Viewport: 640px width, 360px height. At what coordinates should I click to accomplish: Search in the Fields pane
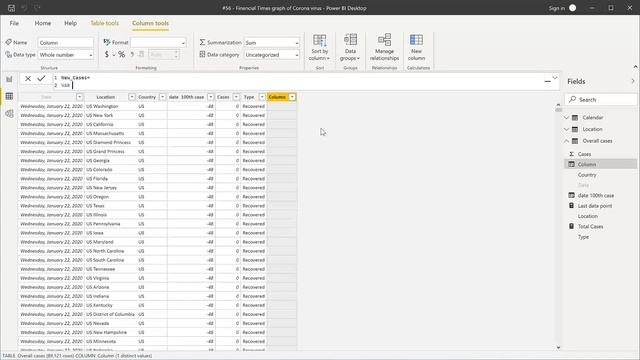coord(601,99)
